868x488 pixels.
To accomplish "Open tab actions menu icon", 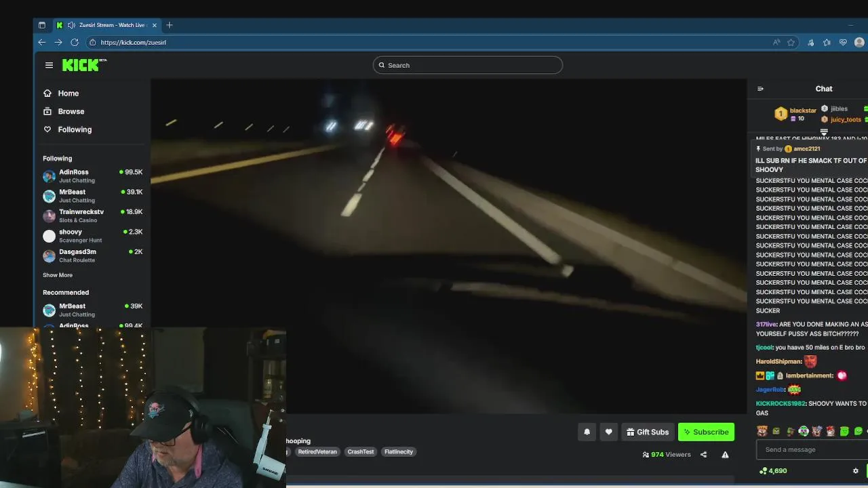I will [42, 25].
